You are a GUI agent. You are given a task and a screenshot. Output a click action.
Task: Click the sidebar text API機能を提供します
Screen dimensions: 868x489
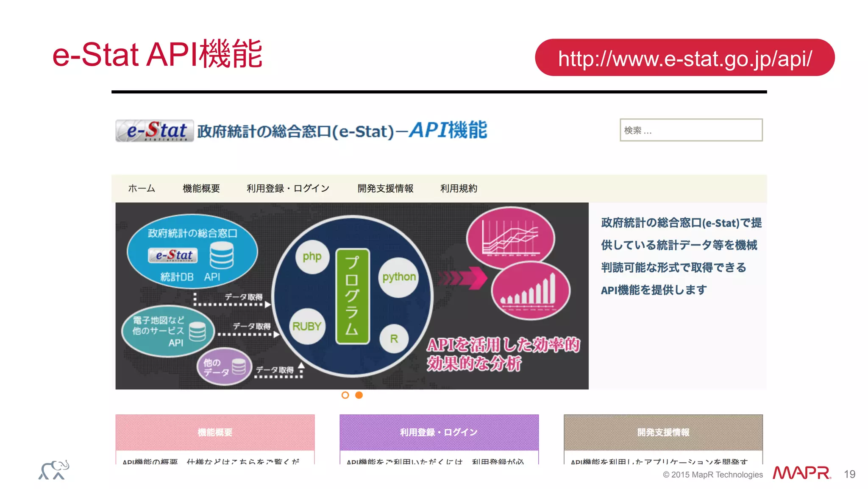click(654, 290)
